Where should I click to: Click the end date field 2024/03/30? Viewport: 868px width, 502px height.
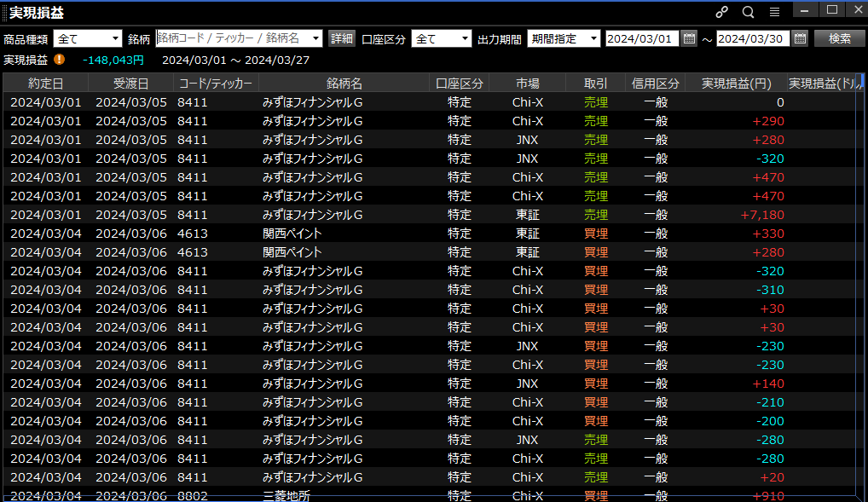(x=753, y=38)
